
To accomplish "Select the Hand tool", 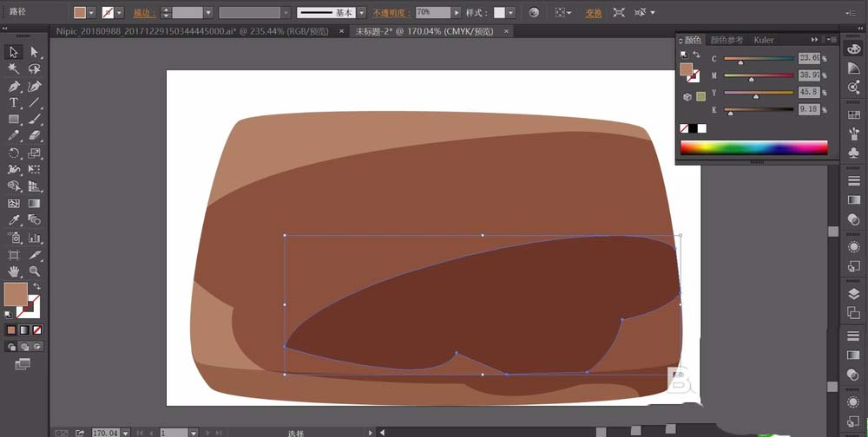I will point(14,271).
